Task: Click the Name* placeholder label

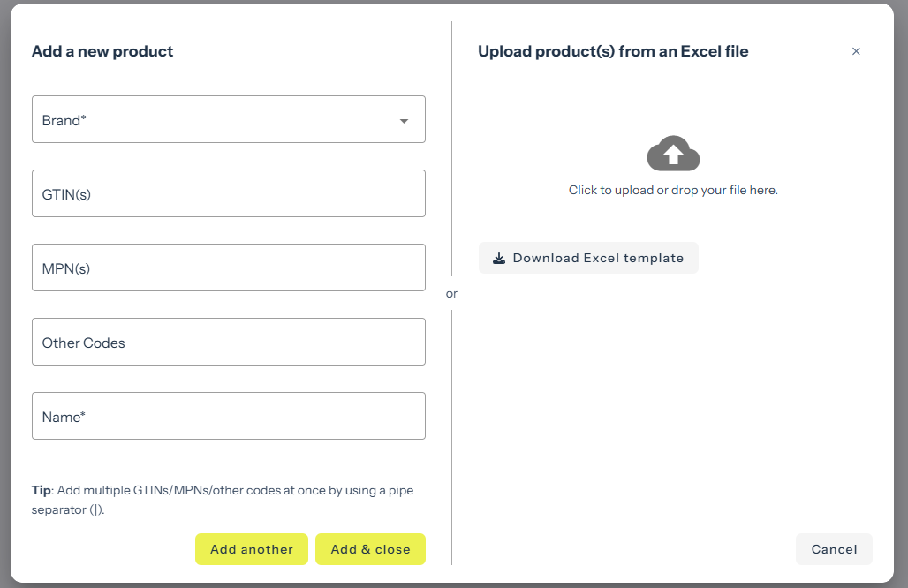Action: click(64, 417)
